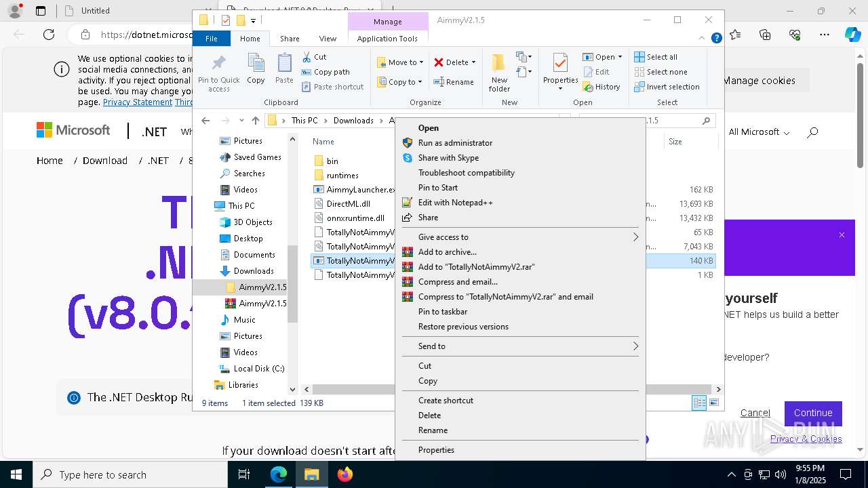Screen dimensions: 868x488
Task: Collapse the ribbon with the chevron
Action: click(703, 39)
